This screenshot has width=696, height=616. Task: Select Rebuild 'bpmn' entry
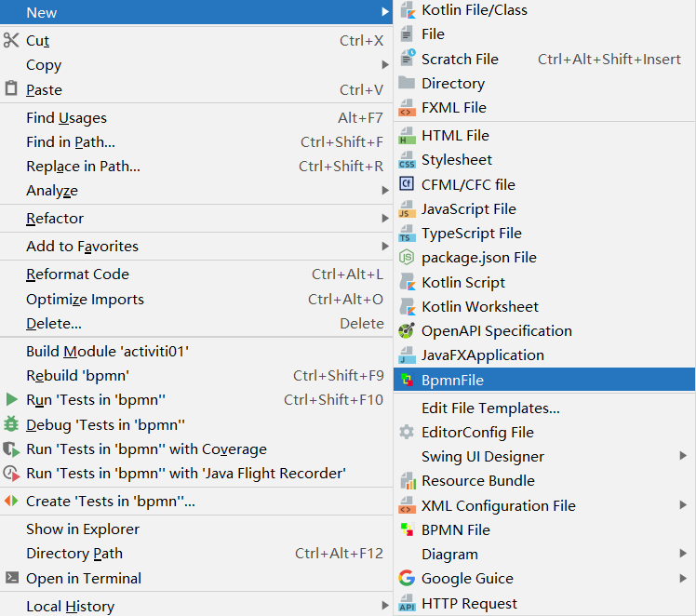(x=196, y=375)
